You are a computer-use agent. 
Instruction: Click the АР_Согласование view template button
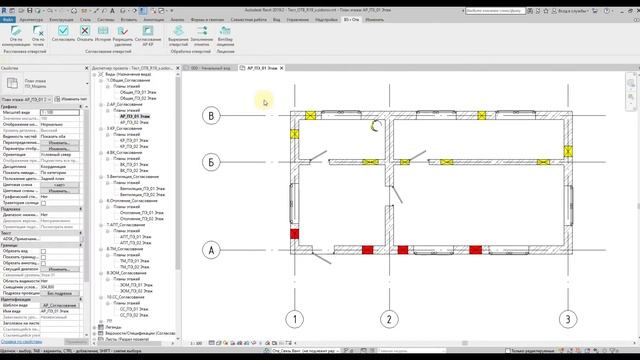60,305
